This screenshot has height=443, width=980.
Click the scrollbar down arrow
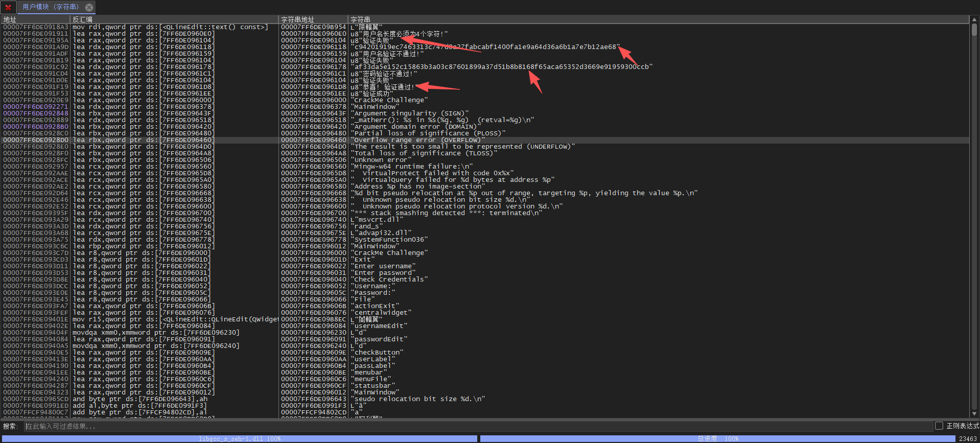pos(974,414)
